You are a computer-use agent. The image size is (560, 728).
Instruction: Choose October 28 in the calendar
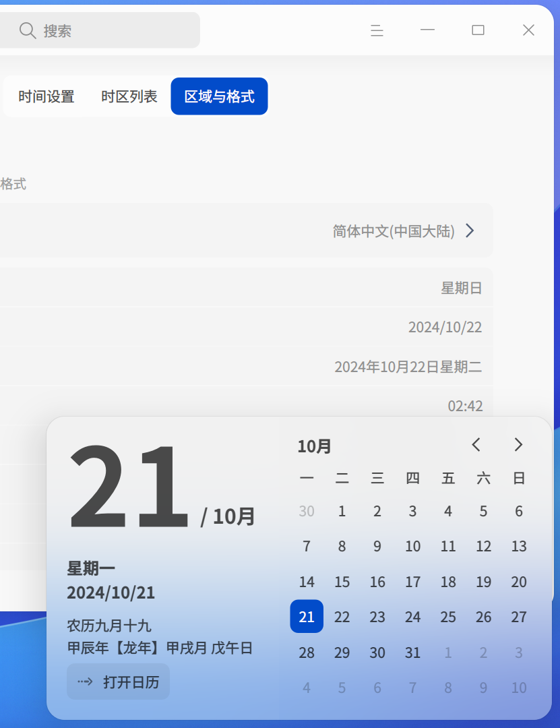click(x=307, y=653)
